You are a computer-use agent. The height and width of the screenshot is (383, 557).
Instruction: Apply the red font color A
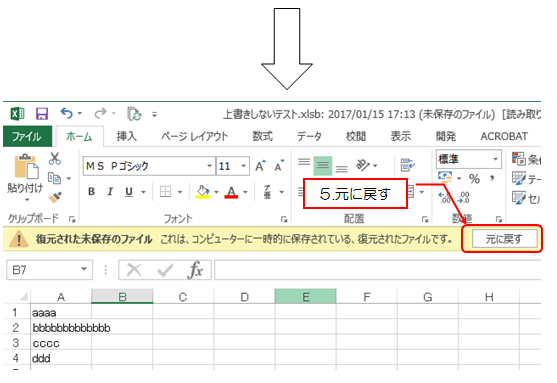coord(231,192)
